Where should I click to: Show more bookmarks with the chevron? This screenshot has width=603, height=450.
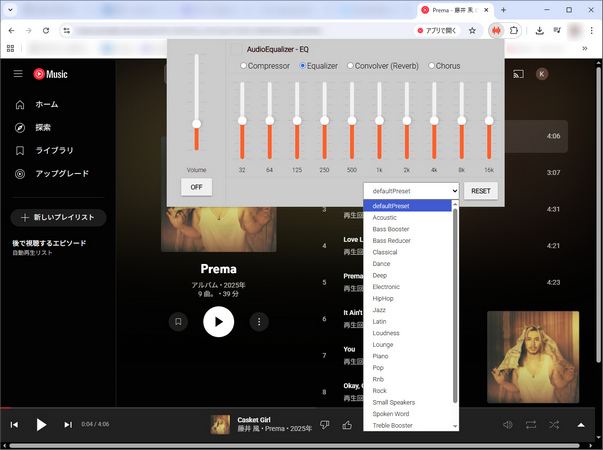(585, 48)
